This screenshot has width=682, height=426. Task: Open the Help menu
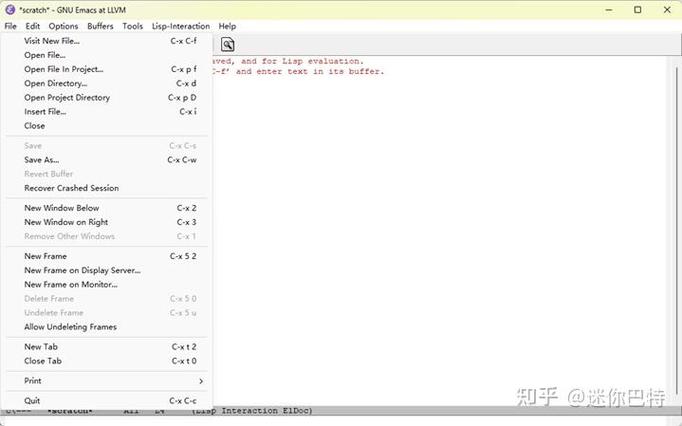tap(227, 26)
